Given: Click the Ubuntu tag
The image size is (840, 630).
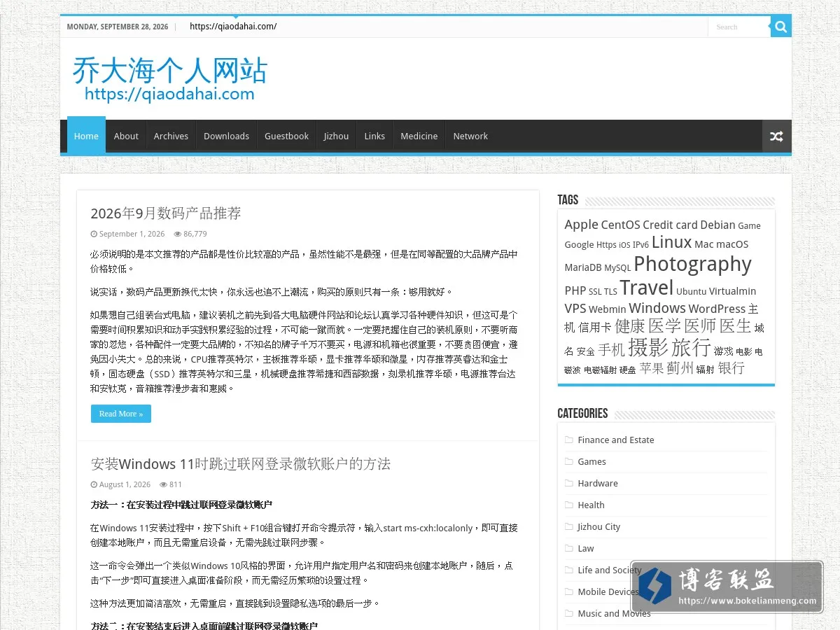Looking at the screenshot, I should pos(691,291).
